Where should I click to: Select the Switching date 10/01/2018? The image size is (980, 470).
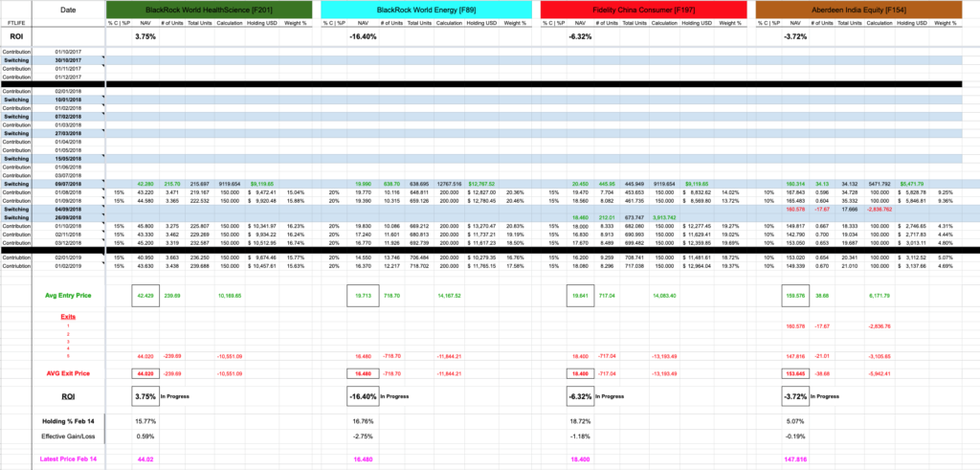coord(68,100)
